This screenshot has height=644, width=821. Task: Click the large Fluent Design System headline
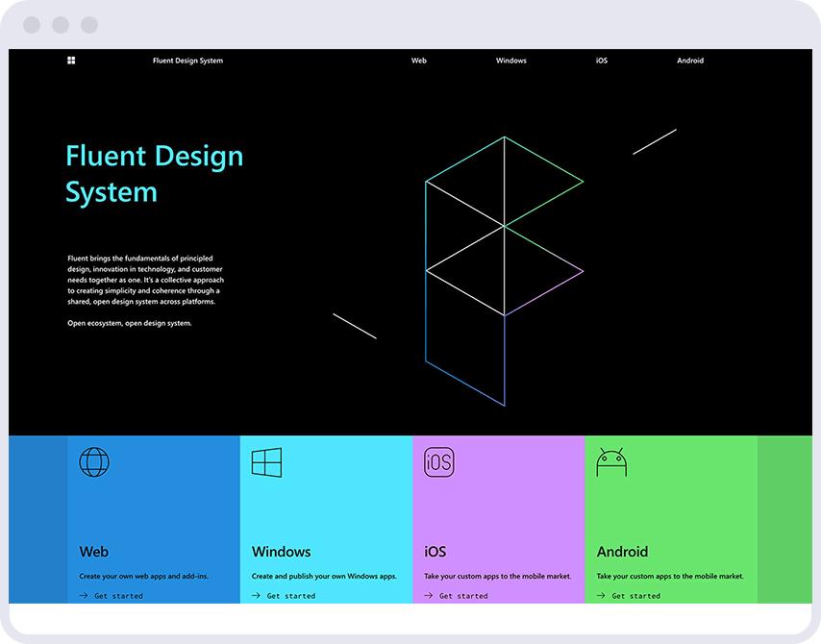155,174
